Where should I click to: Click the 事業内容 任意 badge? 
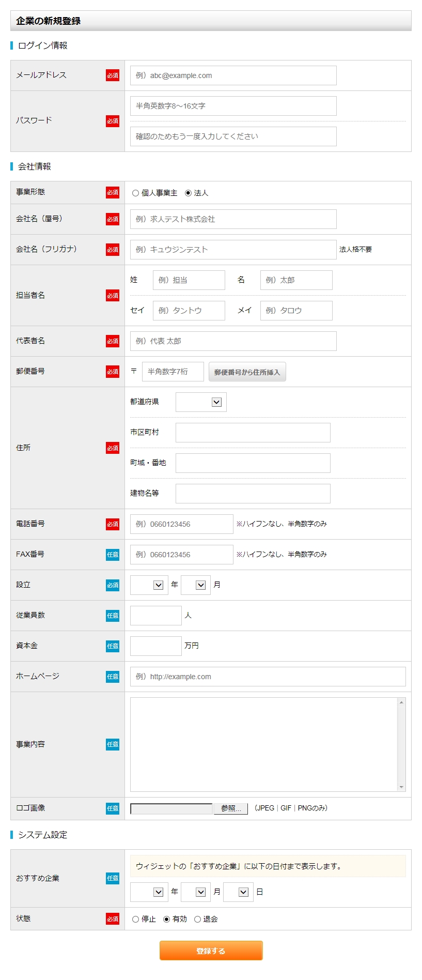113,744
